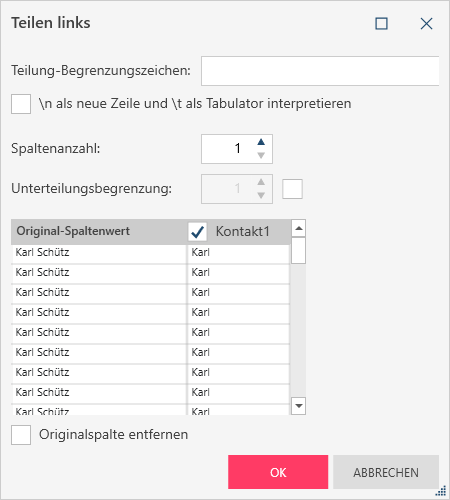Close the Teilen links dialog
Viewport: 450px width, 500px height.
(426, 24)
